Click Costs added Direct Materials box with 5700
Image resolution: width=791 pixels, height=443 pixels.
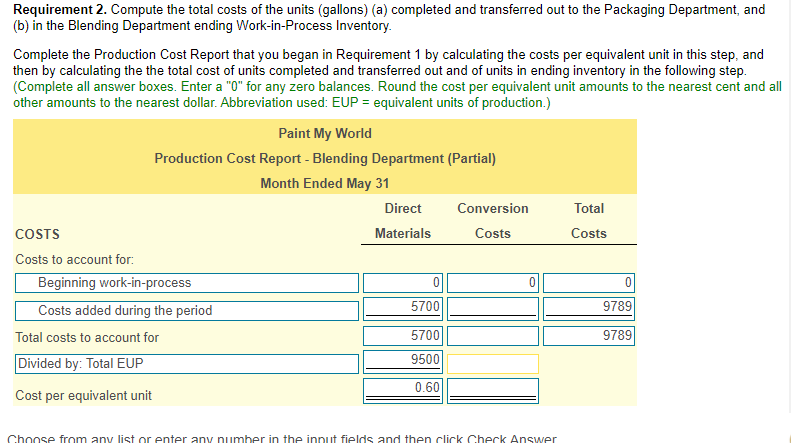(x=403, y=309)
